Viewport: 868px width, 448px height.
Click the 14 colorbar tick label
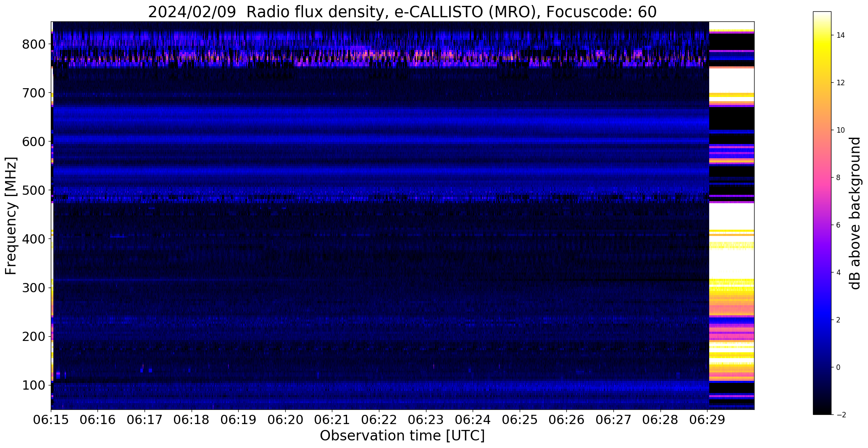(841, 35)
